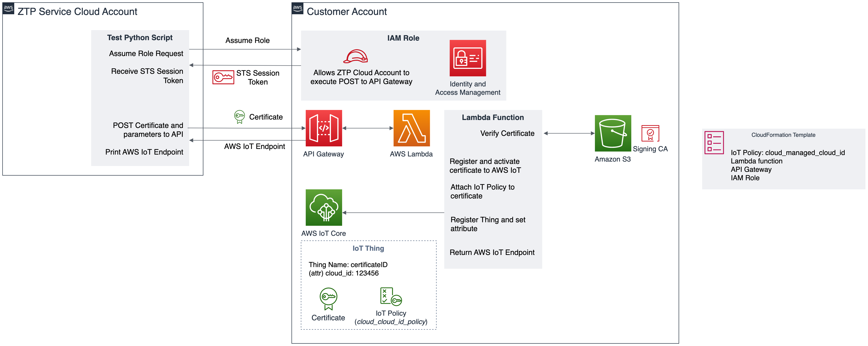The width and height of the screenshot is (868, 346).
Task: Click the Amazon S3 bucket icon
Action: (613, 133)
